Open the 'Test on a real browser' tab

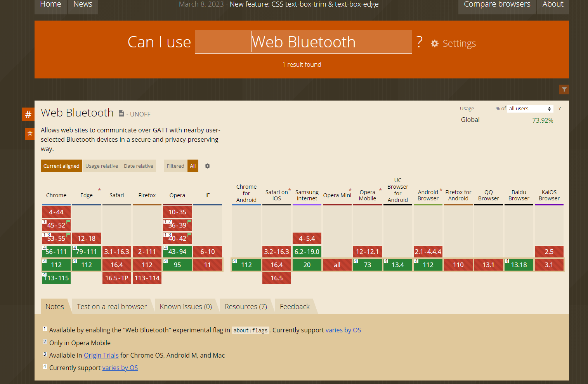pos(112,306)
